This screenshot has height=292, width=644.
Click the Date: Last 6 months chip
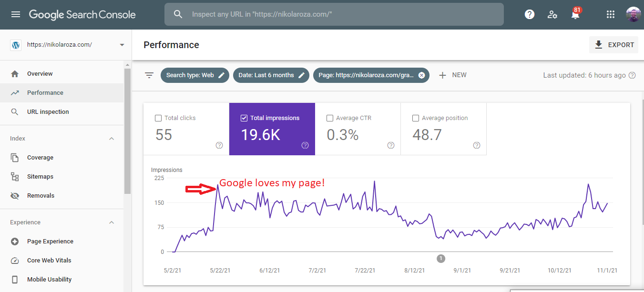click(x=271, y=75)
